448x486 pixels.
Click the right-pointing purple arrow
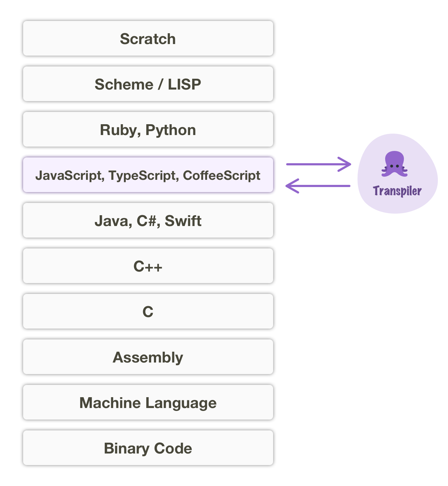318,164
